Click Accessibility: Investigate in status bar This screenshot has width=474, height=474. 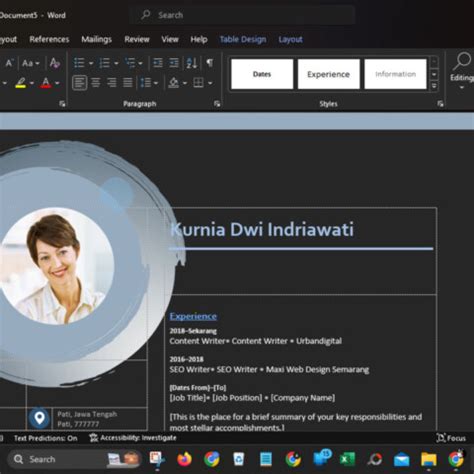coord(133,438)
